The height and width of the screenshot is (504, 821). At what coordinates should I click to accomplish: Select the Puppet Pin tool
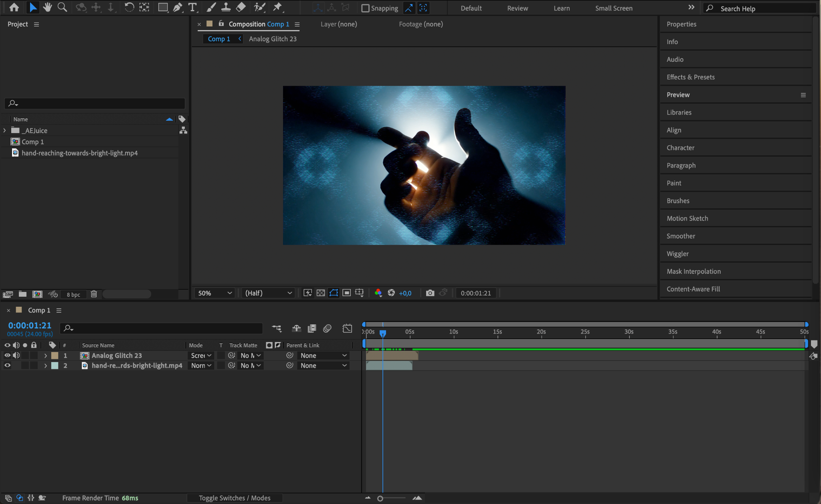277,7
